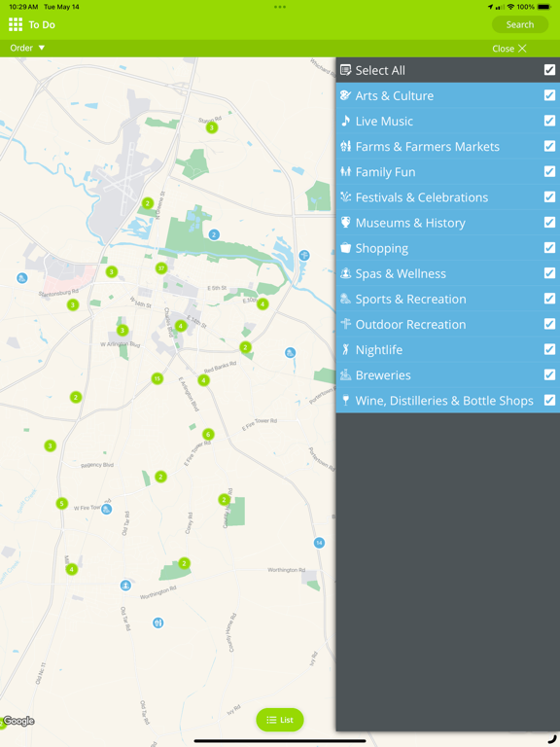Open cluster 4 near E 10th St

click(x=262, y=303)
